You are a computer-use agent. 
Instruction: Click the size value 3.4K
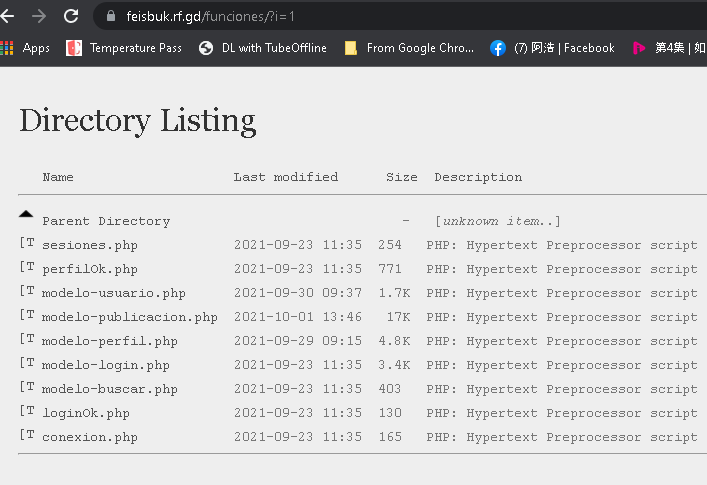[x=395, y=365]
